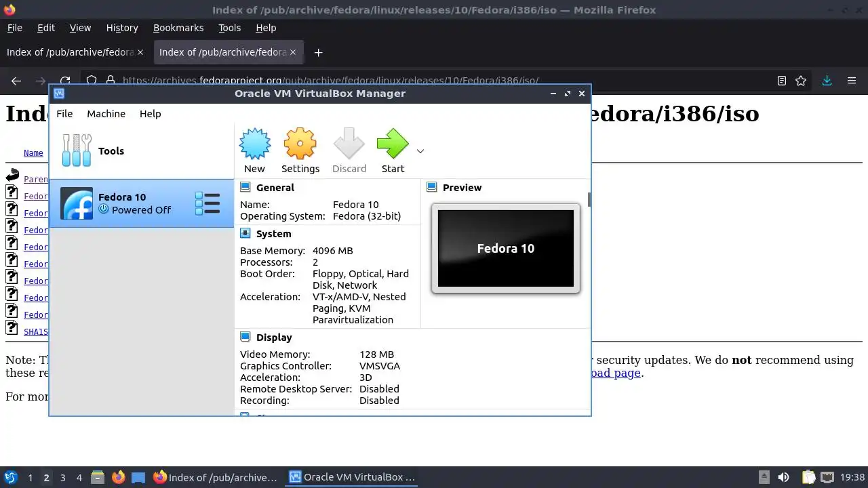
Task: Click the Name column header link
Action: coord(33,153)
